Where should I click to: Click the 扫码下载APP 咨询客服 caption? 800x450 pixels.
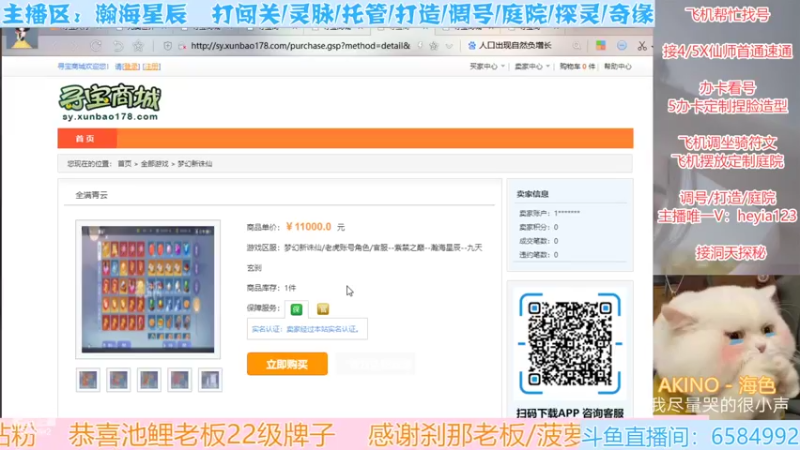click(x=570, y=413)
